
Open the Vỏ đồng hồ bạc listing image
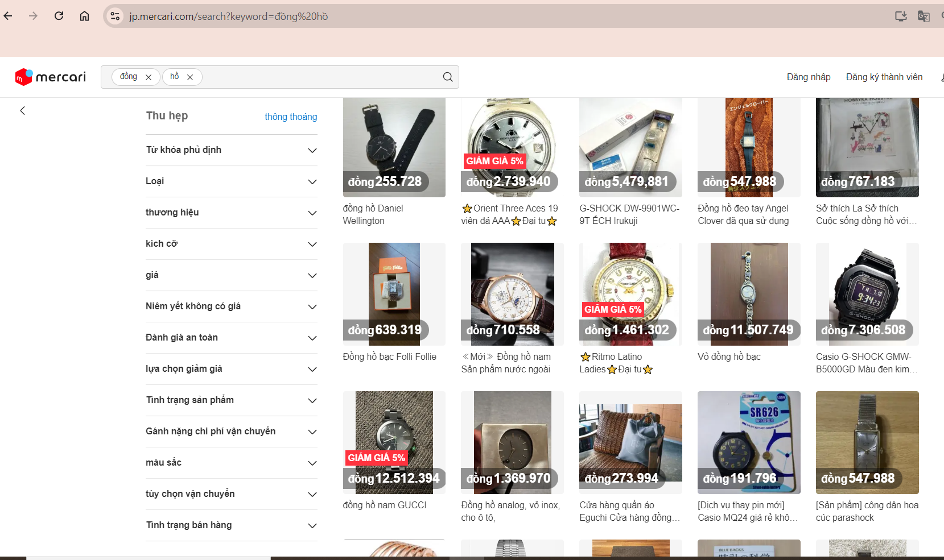(x=749, y=294)
